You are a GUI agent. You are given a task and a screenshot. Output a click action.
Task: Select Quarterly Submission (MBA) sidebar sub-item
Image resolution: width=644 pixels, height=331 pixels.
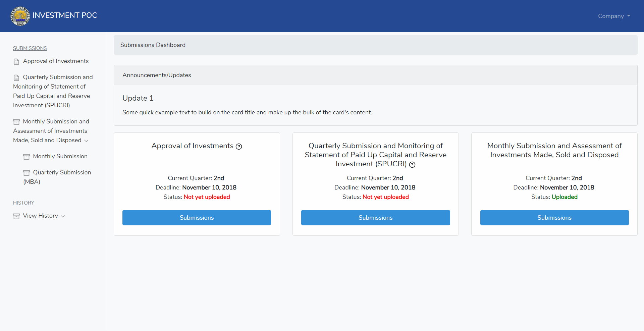tap(57, 177)
